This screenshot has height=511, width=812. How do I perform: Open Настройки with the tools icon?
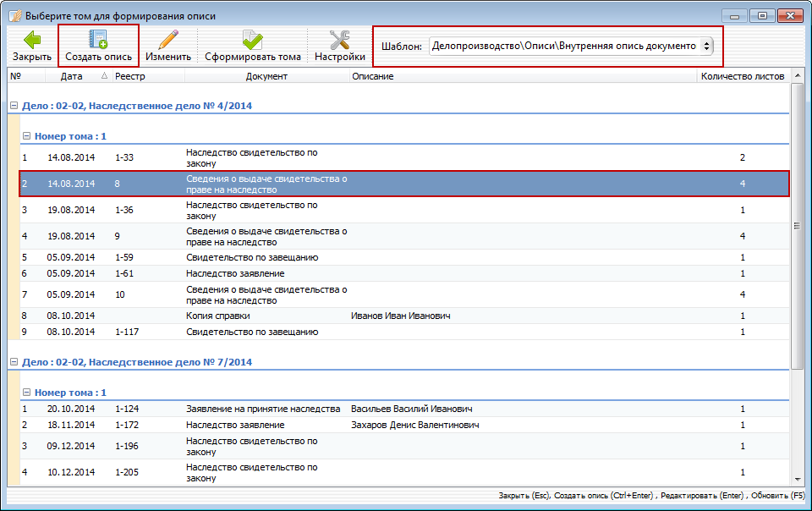click(x=339, y=40)
